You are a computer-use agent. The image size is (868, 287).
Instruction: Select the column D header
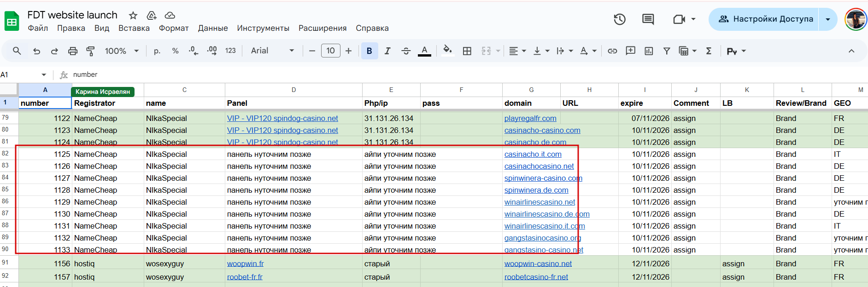point(293,90)
